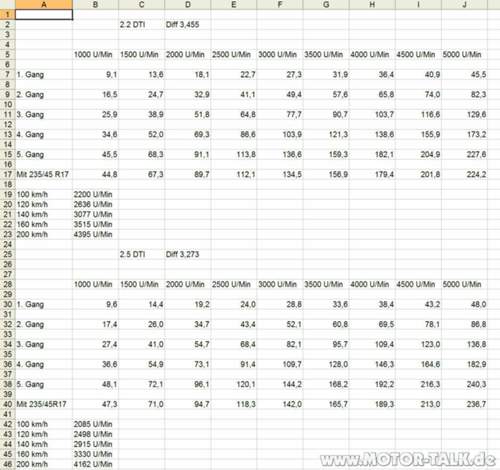Select column A header
Image resolution: width=500 pixels, height=470 pixels.
pyautogui.click(x=44, y=4)
